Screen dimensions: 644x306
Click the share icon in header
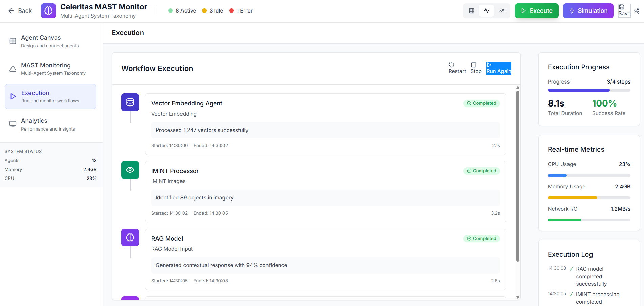637,11
